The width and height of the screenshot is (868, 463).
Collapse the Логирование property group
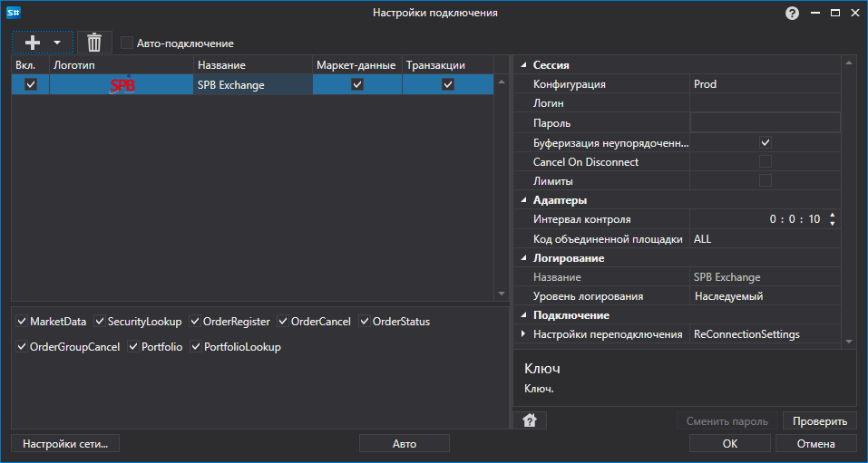(523, 258)
